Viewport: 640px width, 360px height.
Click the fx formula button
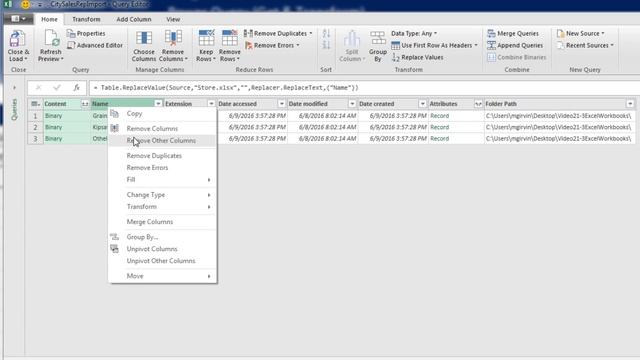pos(76,88)
